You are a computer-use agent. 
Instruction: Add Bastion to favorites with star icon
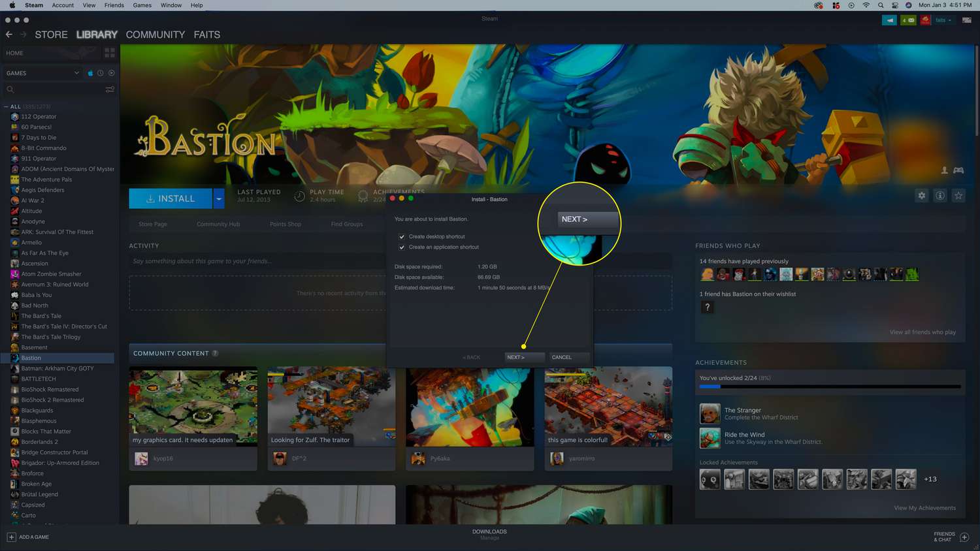[958, 196]
